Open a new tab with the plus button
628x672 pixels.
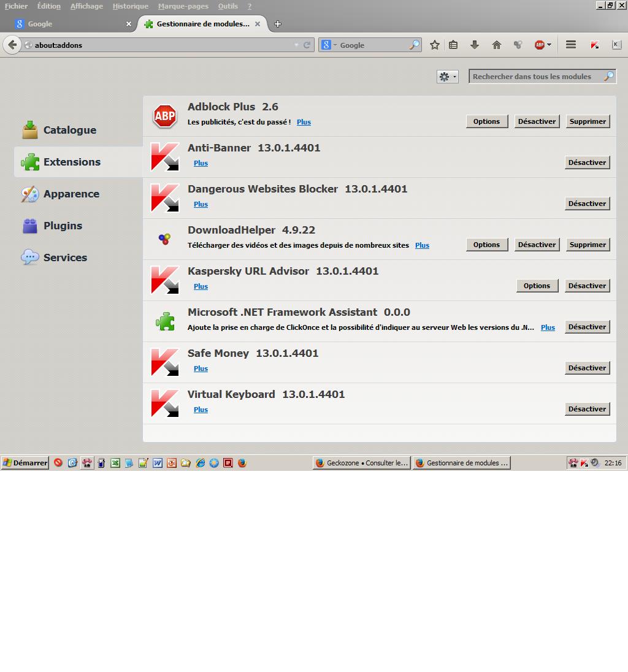tap(278, 24)
